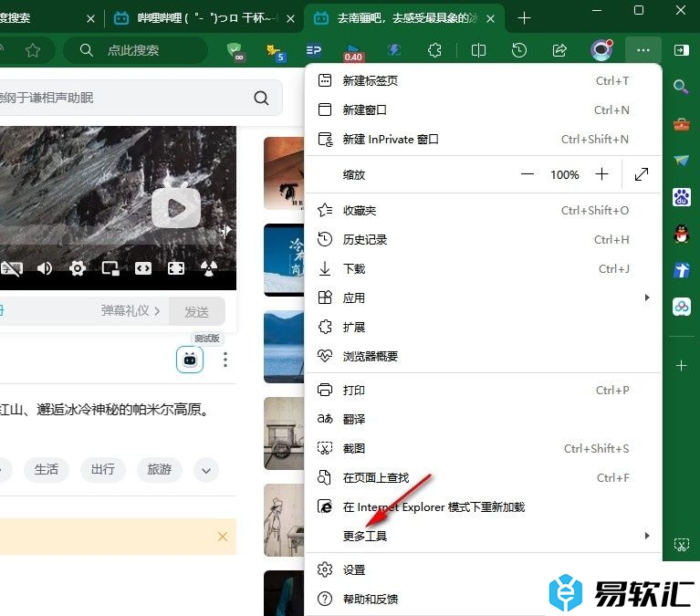The width and height of the screenshot is (700, 616).
Task: Select 新建 InPrivate 窗口 menu item
Action: (483, 140)
